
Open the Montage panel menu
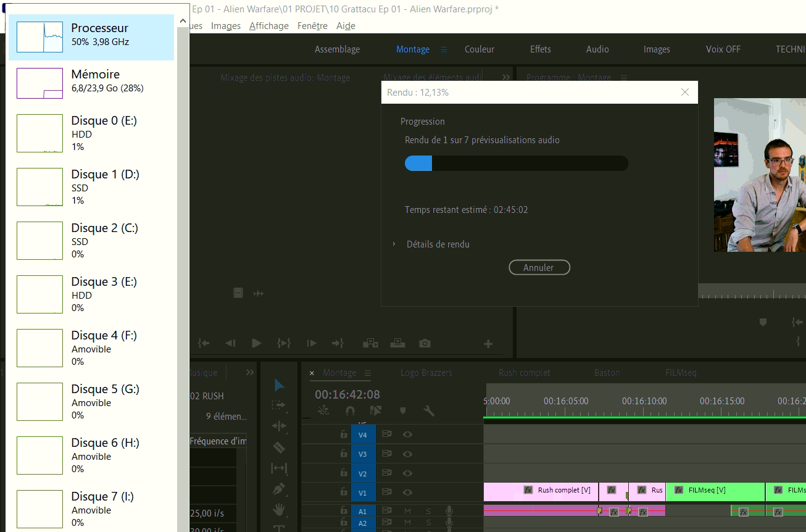(x=367, y=372)
